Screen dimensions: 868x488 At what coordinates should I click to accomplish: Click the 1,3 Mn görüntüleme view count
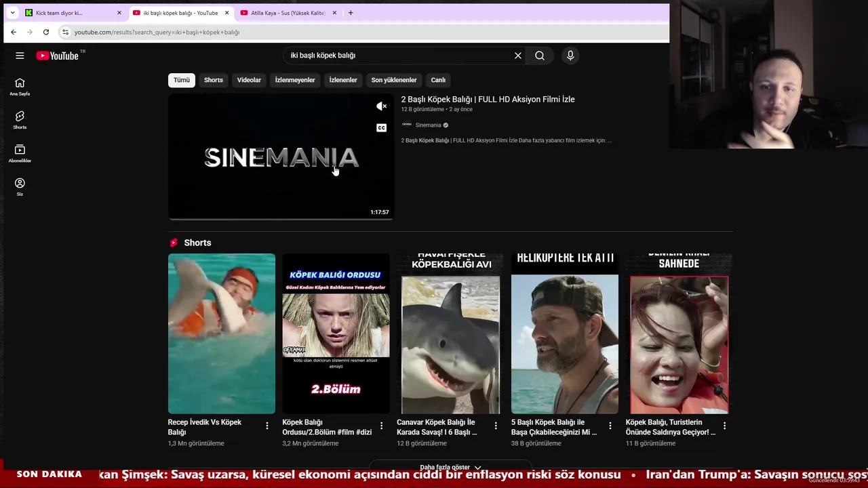click(196, 443)
